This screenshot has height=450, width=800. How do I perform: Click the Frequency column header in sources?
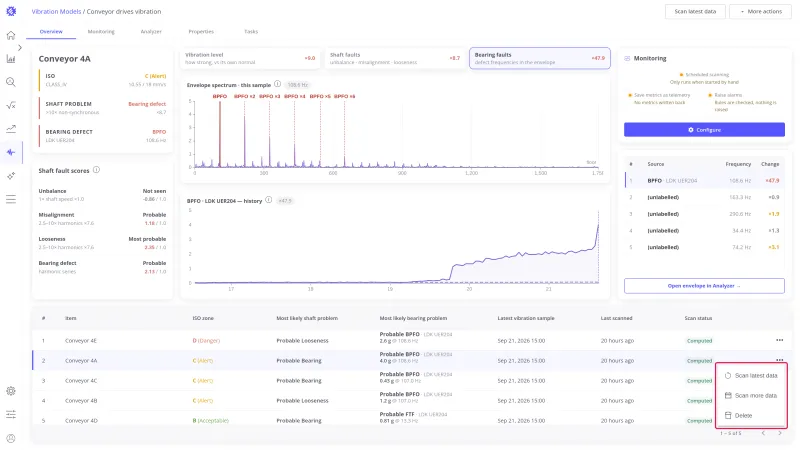pyautogui.click(x=738, y=164)
